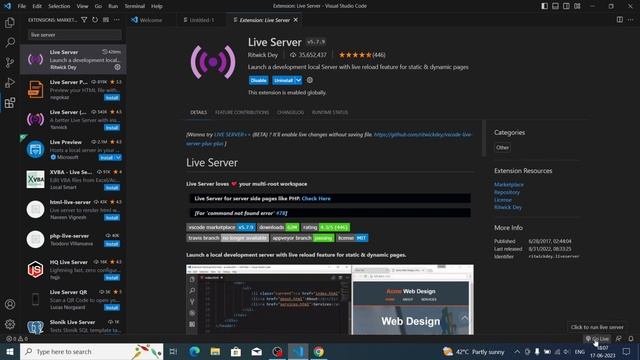Image resolution: width=640 pixels, height=360 pixels.
Task: Open the License resource link
Action: click(503, 200)
